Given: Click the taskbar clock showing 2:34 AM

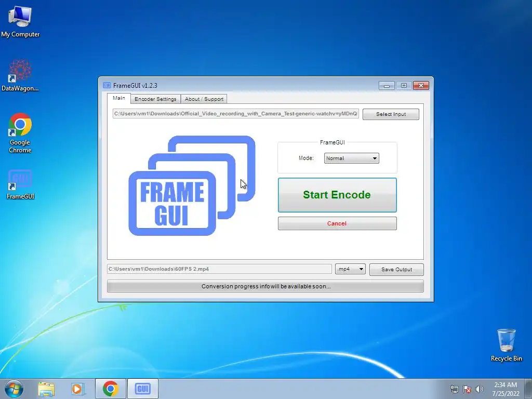Looking at the screenshot, I should point(506,389).
